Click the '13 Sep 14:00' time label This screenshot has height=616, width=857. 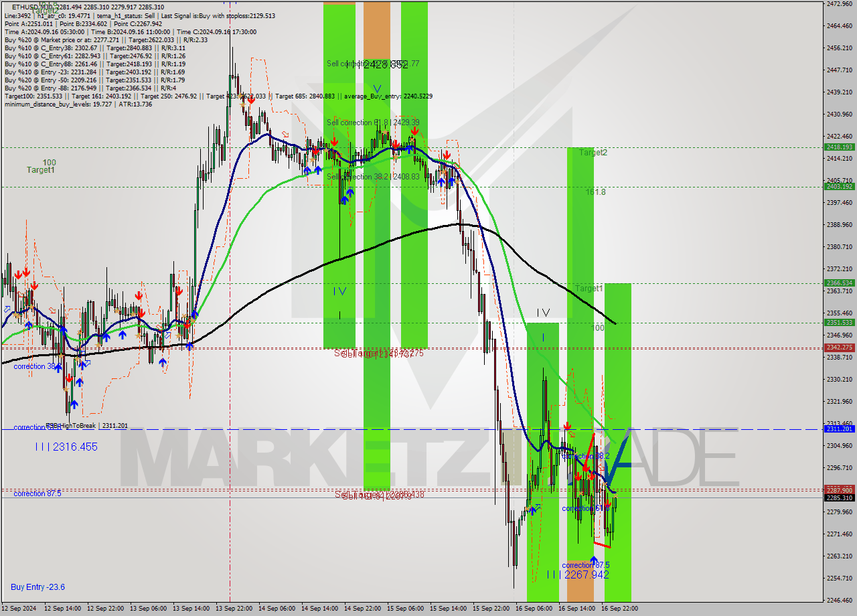point(191,609)
